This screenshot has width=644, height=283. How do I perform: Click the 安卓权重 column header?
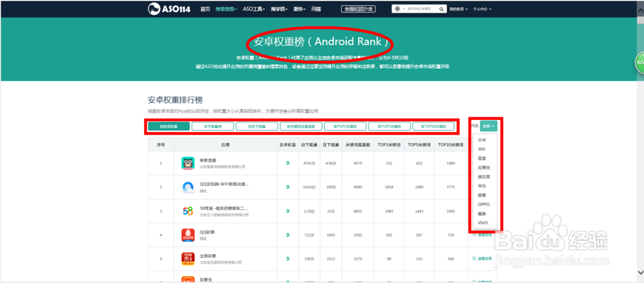tap(287, 145)
